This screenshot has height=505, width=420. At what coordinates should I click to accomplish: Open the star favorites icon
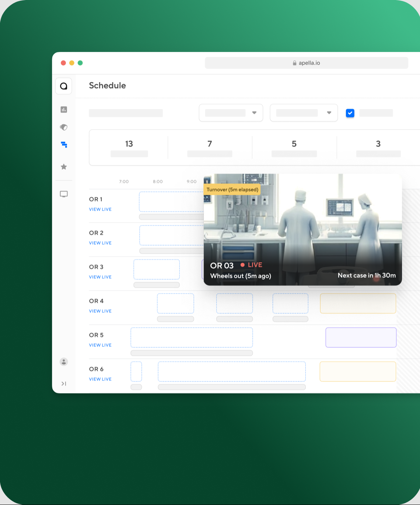pyautogui.click(x=64, y=167)
